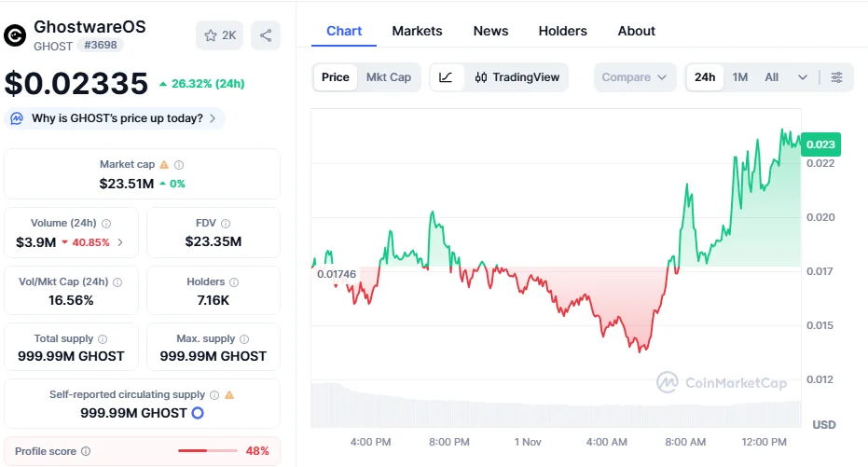This screenshot has height=467, width=868.
Task: Click Why is GHOST's price up today
Action: pyautogui.click(x=116, y=118)
